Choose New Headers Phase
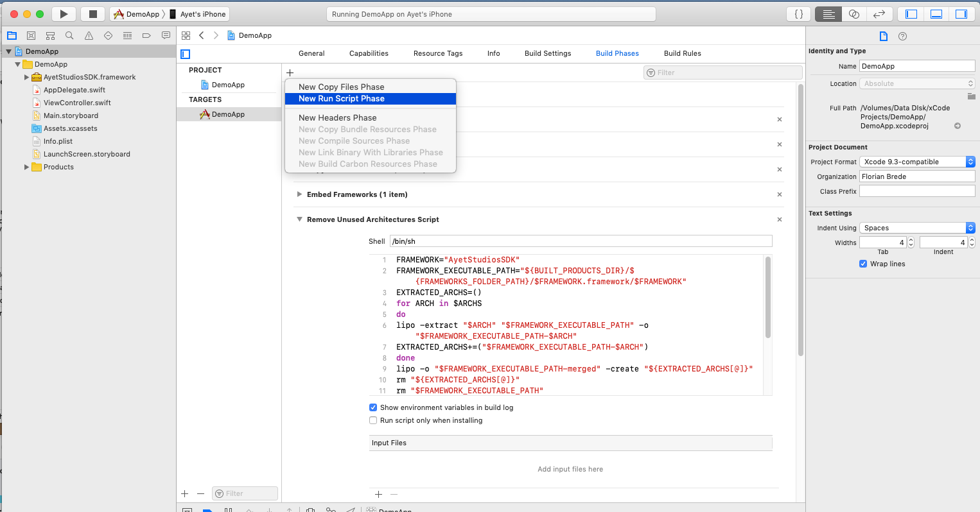980x512 pixels. [x=371, y=117]
